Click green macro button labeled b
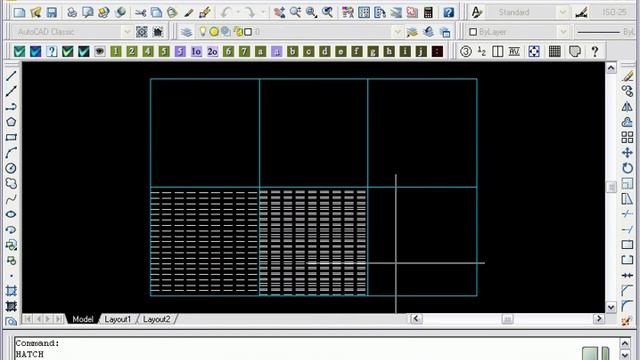 point(292,51)
